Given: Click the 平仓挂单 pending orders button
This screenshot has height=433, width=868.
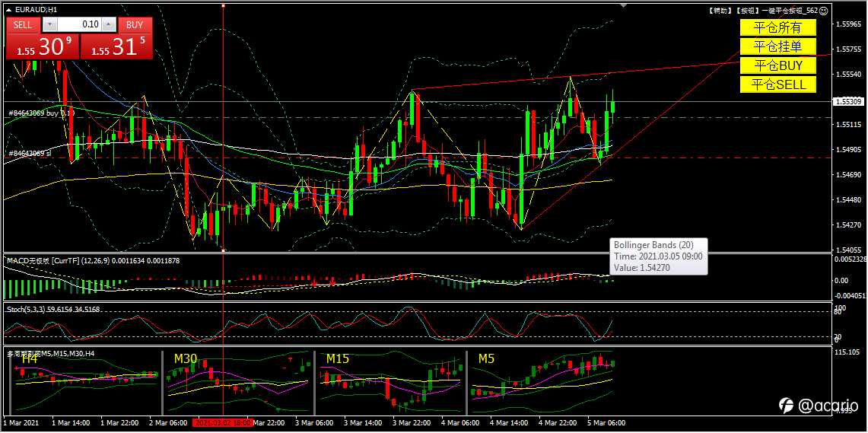Looking at the screenshot, I should point(778,46).
